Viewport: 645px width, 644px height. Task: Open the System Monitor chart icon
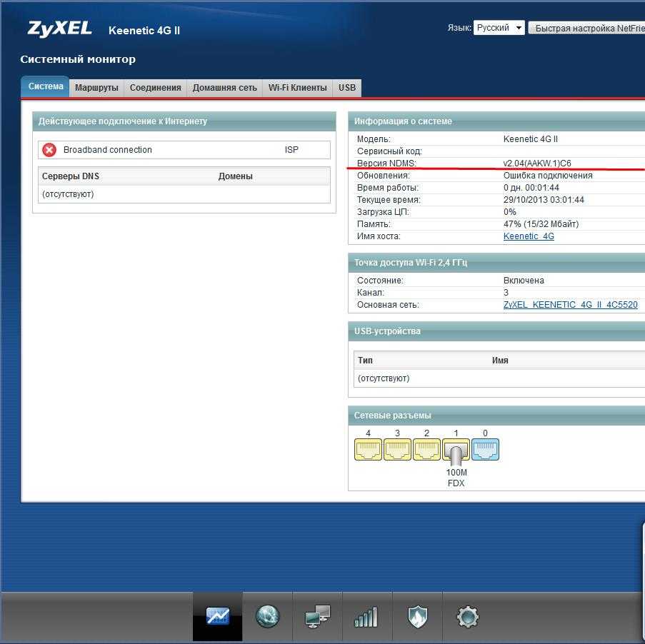pos(217,616)
